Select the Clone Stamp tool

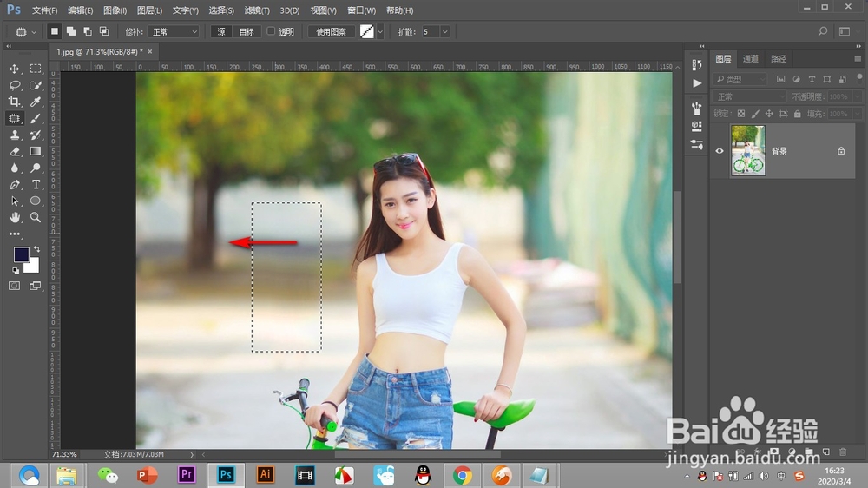(x=15, y=135)
